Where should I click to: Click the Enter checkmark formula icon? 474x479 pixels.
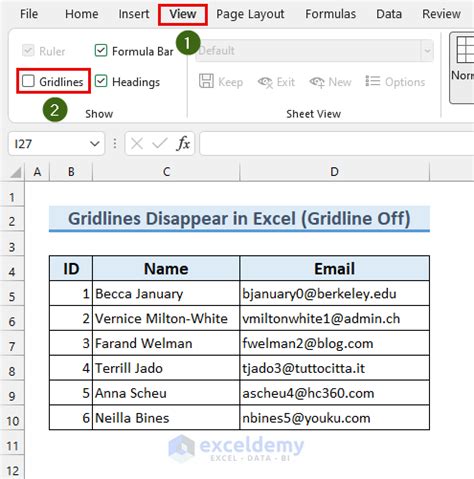tap(160, 144)
